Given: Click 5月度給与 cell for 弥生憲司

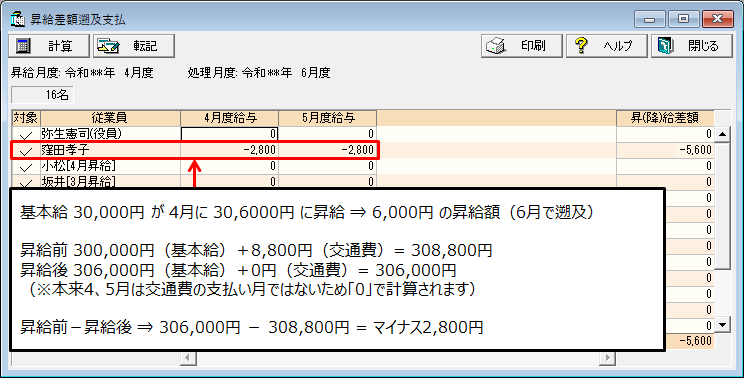Looking at the screenshot, I should (327, 134).
